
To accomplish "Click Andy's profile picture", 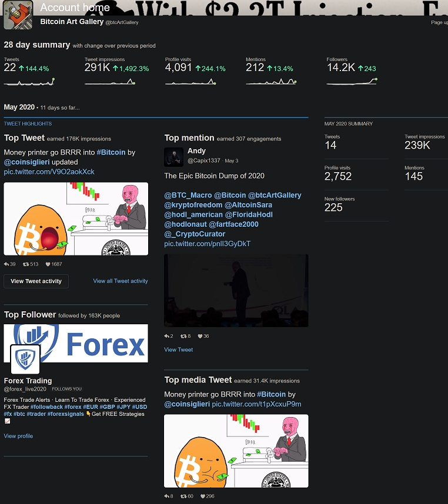I will [173, 157].
